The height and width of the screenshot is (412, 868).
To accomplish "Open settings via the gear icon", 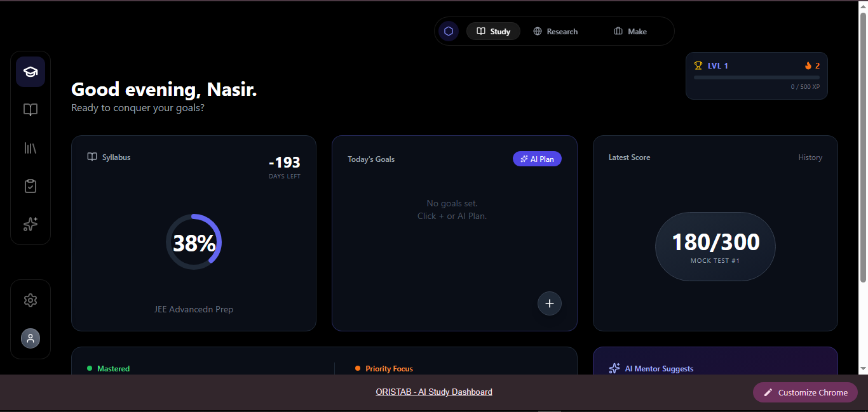I will point(31,300).
